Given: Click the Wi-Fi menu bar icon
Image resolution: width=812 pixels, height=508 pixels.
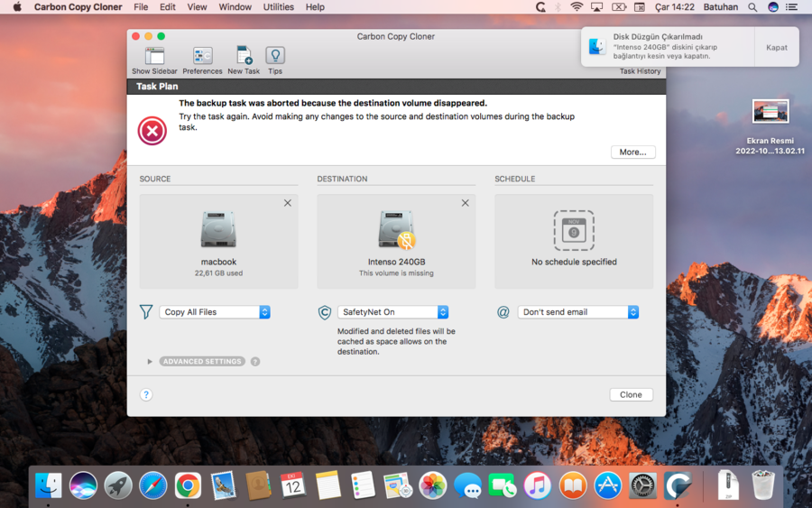Looking at the screenshot, I should (577, 6).
